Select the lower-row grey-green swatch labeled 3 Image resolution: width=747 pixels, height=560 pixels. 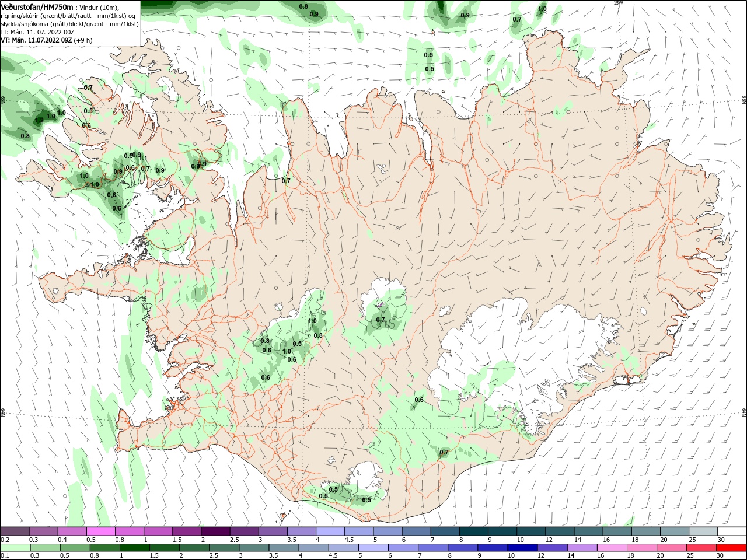pos(254,548)
